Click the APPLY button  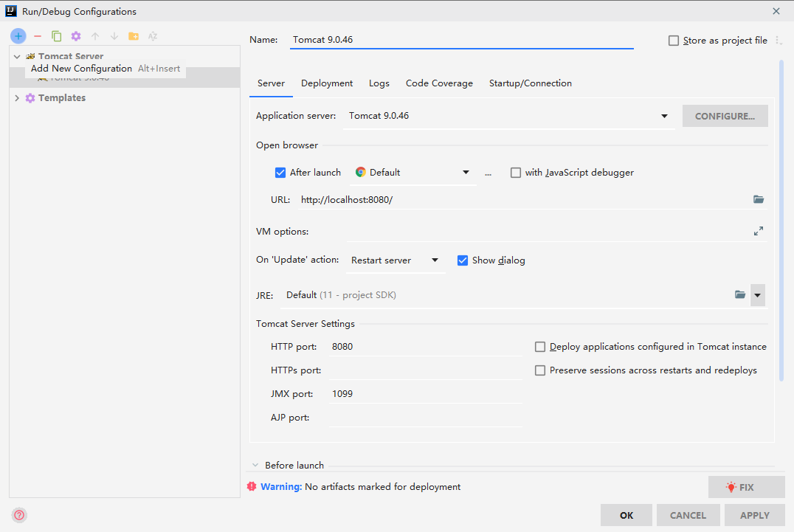coord(754,515)
